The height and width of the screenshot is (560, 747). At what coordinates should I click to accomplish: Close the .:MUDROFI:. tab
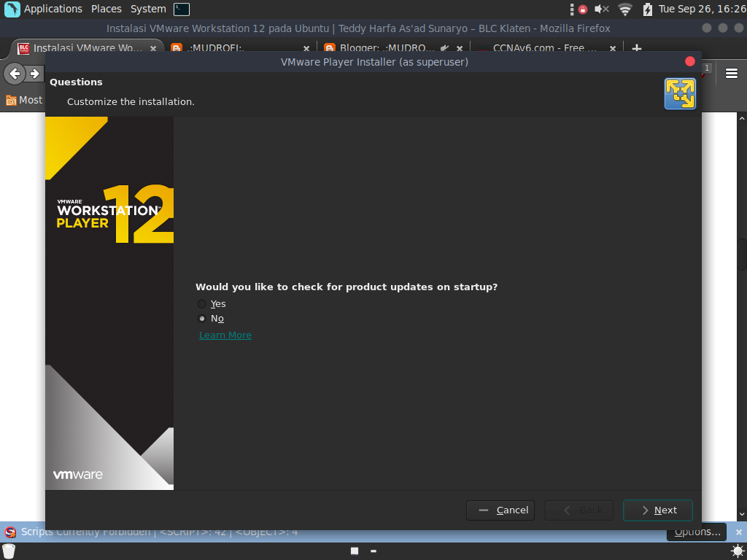[x=306, y=48]
